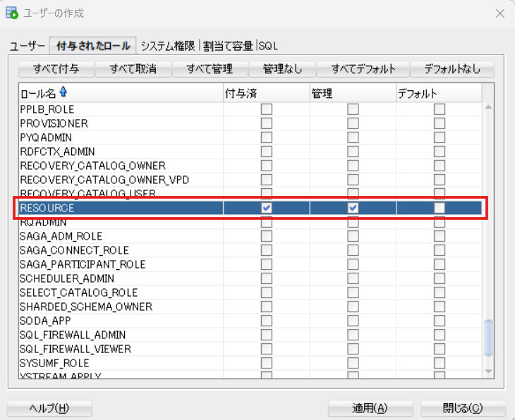Check 管理 for RECOVERY_CATALOG_OWNER_VPD

coord(353,180)
